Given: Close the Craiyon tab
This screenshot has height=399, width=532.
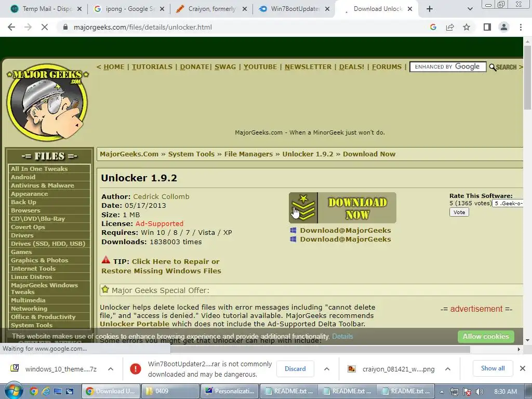Looking at the screenshot, I should click(244, 9).
